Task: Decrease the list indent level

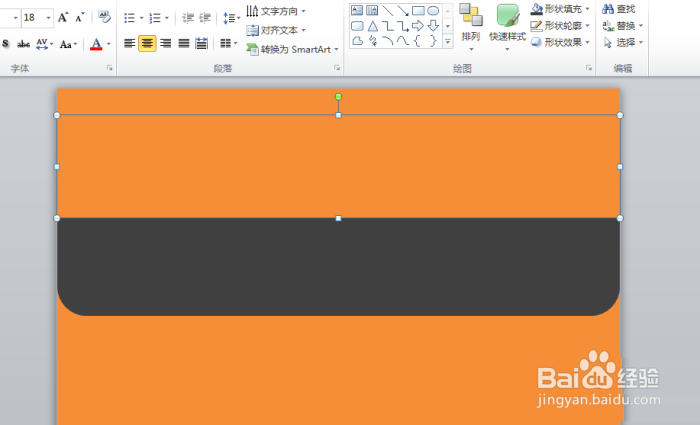Action: tap(188, 18)
